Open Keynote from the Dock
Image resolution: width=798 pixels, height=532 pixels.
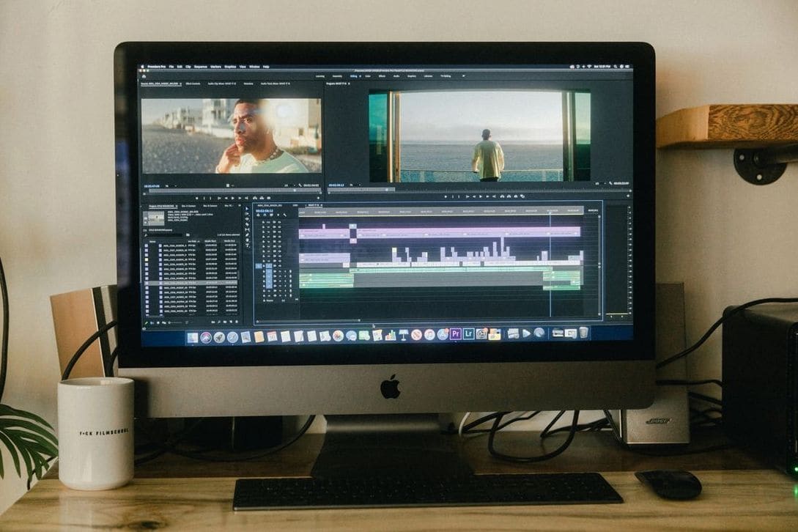tap(404, 335)
